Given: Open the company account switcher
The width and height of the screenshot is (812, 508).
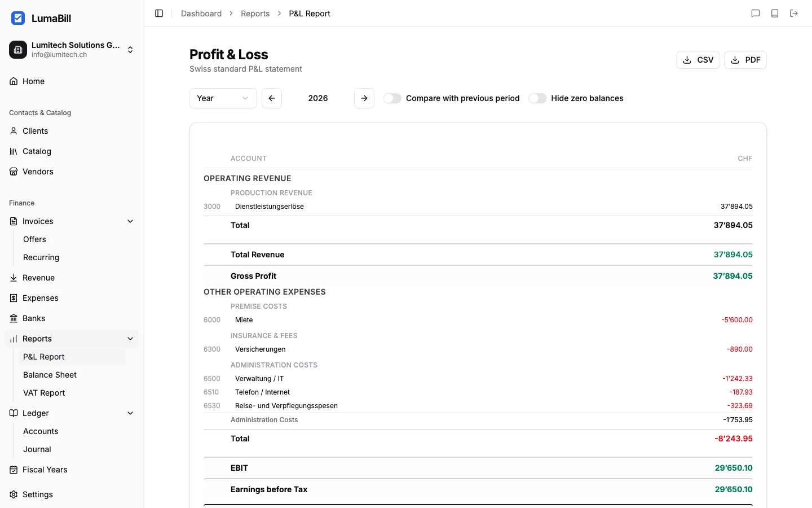Looking at the screenshot, I should click(130, 50).
